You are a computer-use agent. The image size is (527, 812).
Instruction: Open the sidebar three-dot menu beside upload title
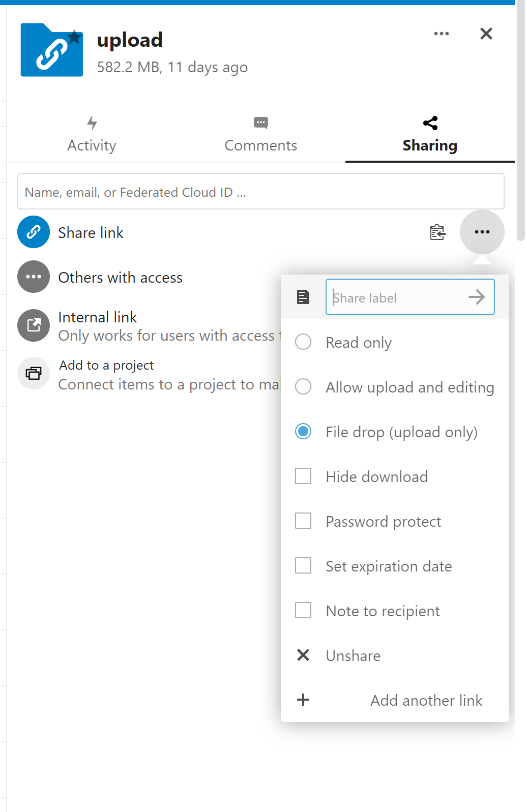pos(441,34)
